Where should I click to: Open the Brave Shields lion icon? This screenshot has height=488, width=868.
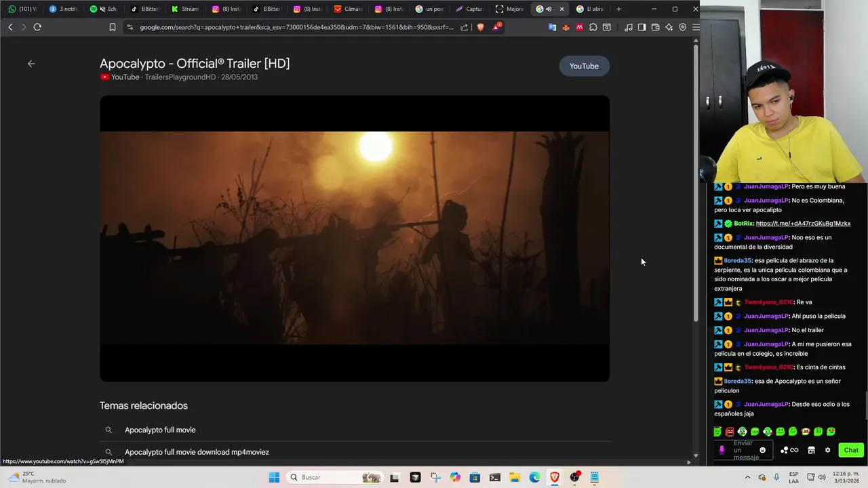tap(481, 27)
